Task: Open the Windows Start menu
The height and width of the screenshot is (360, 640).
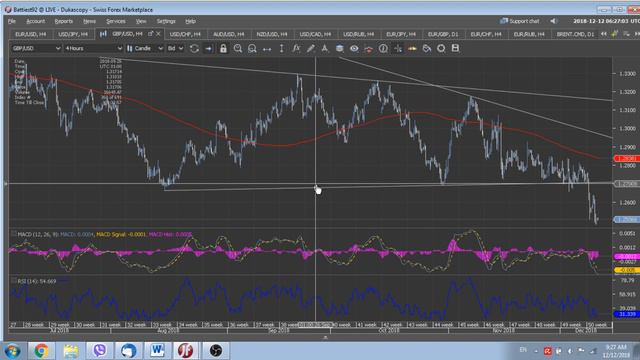Action: click(x=12, y=351)
